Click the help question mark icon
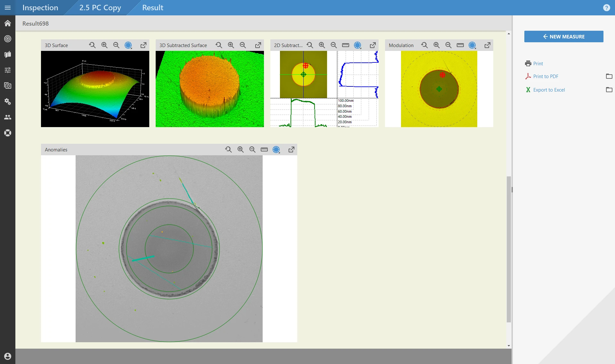 coord(606,8)
